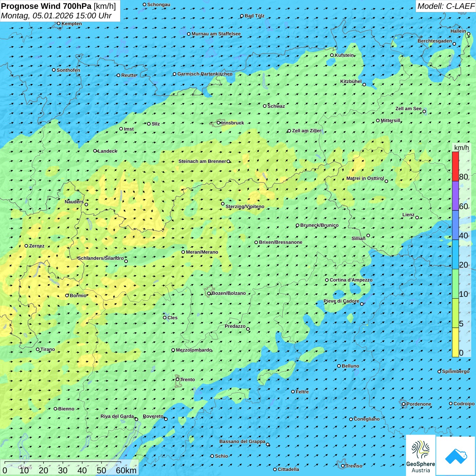Click the 'Cles' label

click(x=172, y=318)
